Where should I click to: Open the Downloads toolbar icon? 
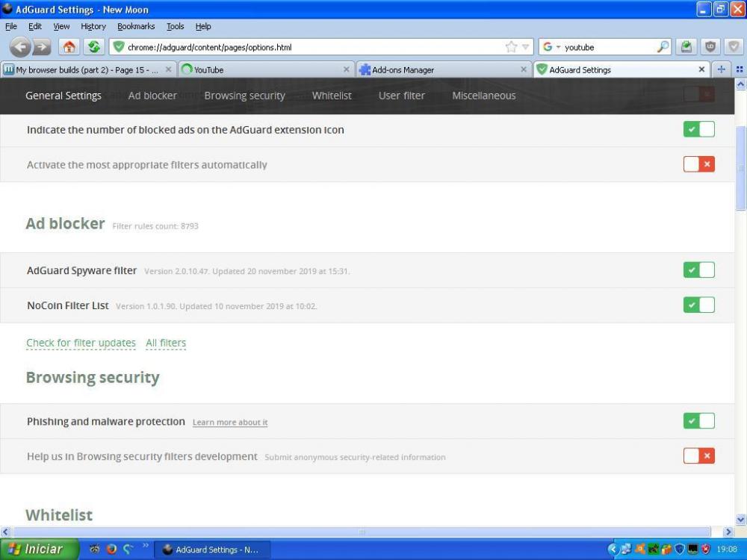[686, 46]
